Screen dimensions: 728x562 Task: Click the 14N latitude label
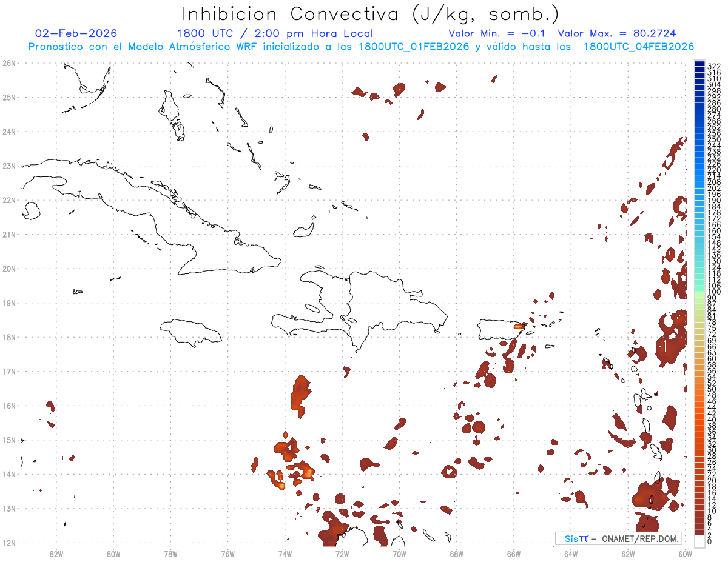8,473
